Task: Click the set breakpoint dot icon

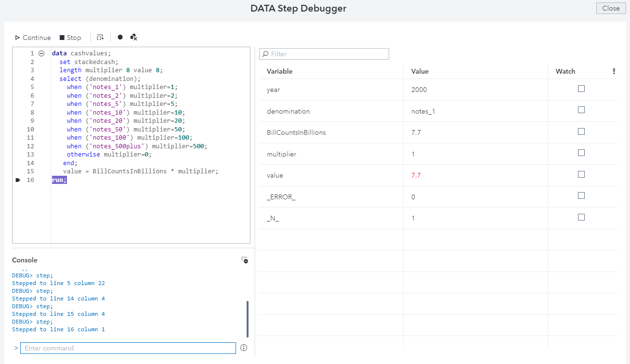Action: tap(120, 37)
